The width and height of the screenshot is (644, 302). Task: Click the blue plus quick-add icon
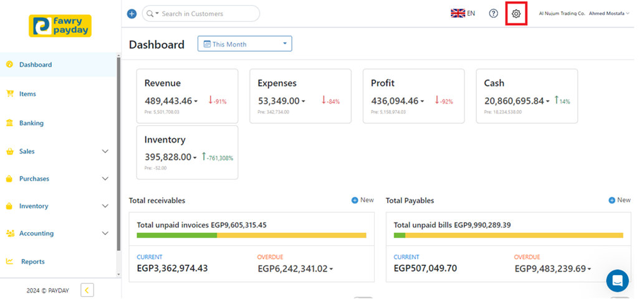click(x=132, y=14)
